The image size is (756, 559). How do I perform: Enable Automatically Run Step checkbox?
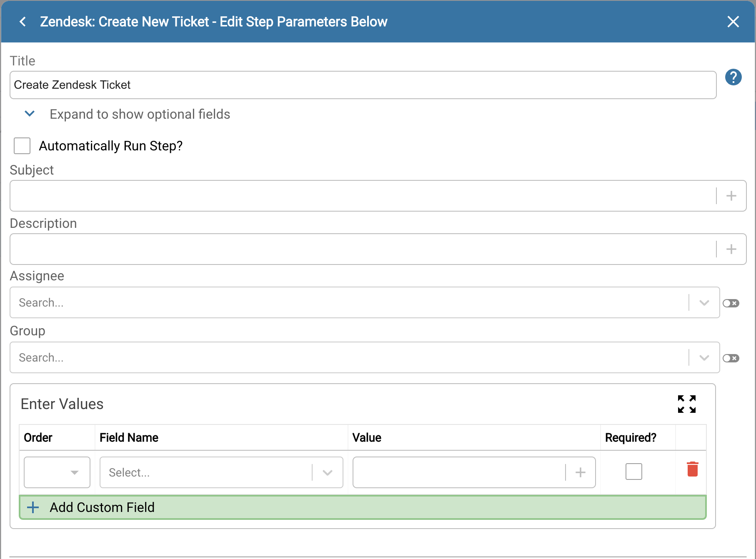22,146
